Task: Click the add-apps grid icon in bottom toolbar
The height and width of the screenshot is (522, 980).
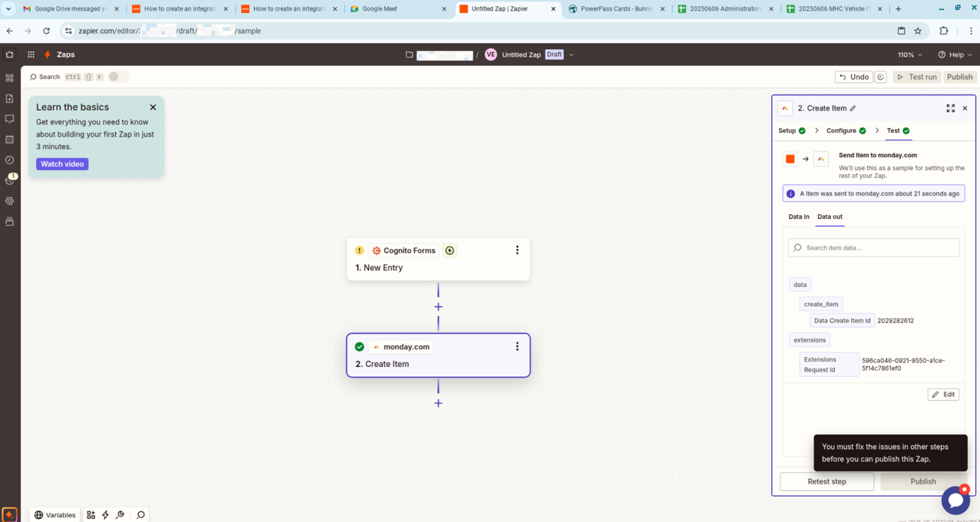Action: click(x=91, y=515)
